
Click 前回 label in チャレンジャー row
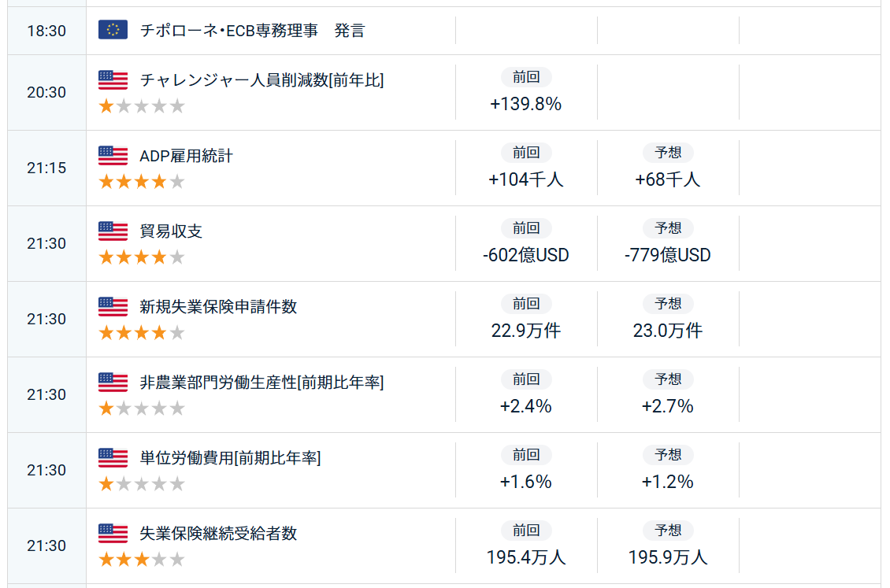tap(526, 77)
